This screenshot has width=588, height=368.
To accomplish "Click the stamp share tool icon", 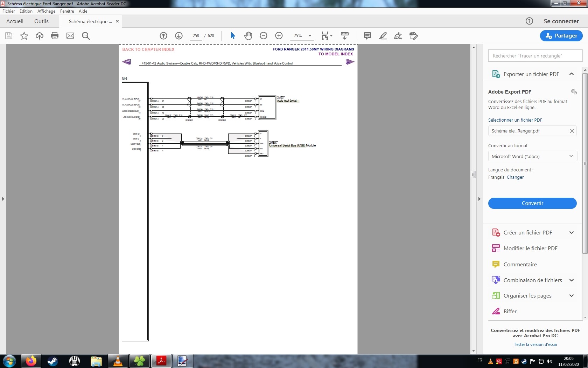I will pos(414,36).
